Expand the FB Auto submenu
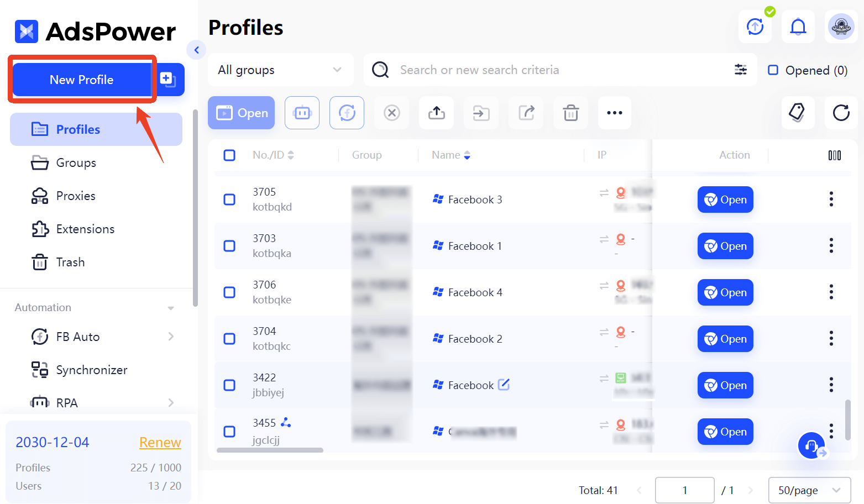 [171, 337]
